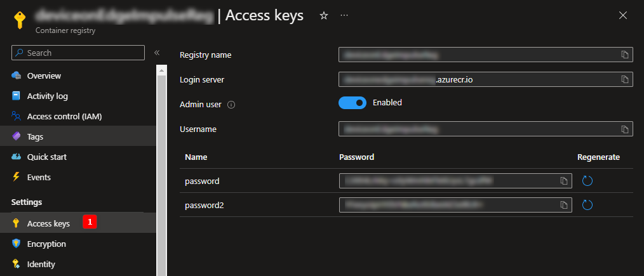
Task: Copy the Login server address
Action: pos(625,79)
